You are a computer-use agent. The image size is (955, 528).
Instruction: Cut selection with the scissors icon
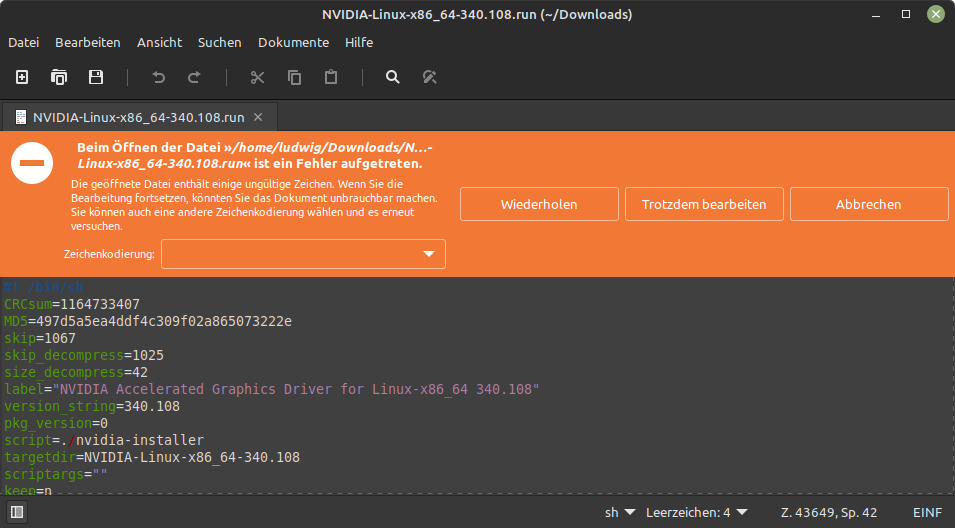click(258, 77)
